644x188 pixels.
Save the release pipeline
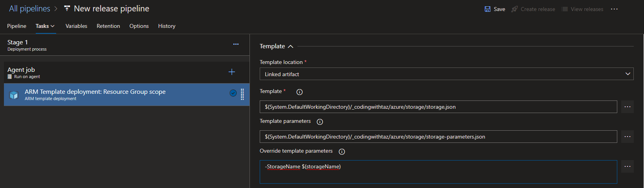tap(495, 9)
